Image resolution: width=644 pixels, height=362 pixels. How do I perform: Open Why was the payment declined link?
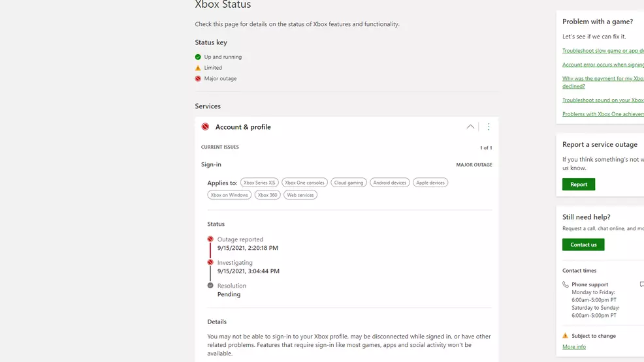603,82
